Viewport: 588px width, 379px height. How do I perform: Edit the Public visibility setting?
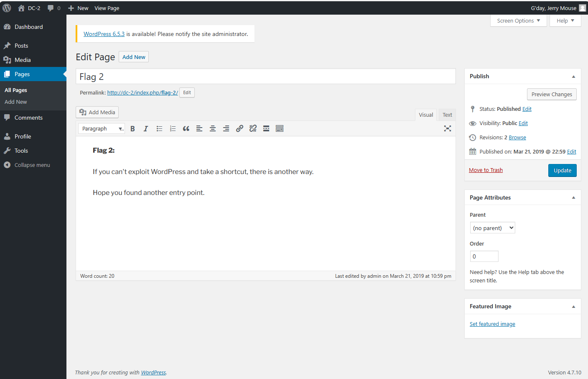click(x=523, y=123)
